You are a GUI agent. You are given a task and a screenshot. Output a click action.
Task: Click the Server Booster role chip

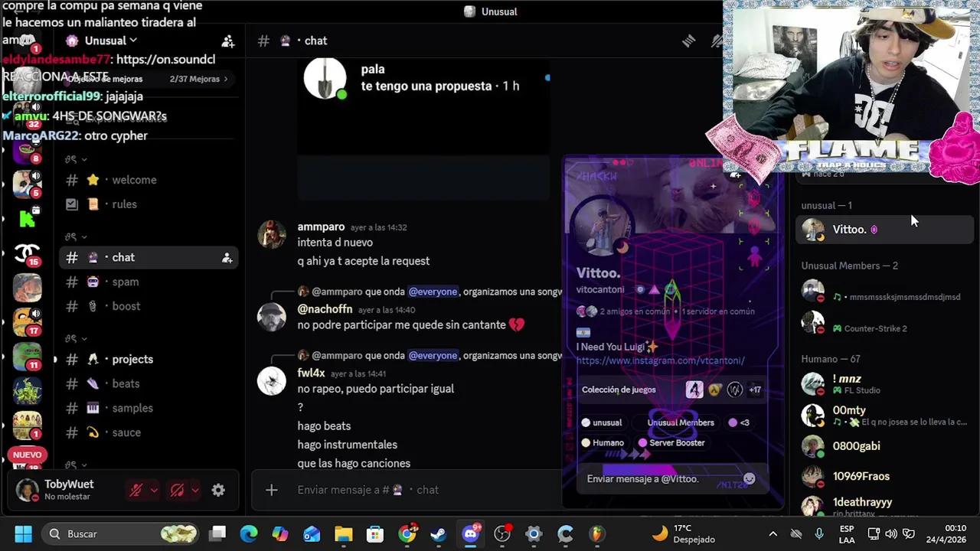(x=671, y=442)
